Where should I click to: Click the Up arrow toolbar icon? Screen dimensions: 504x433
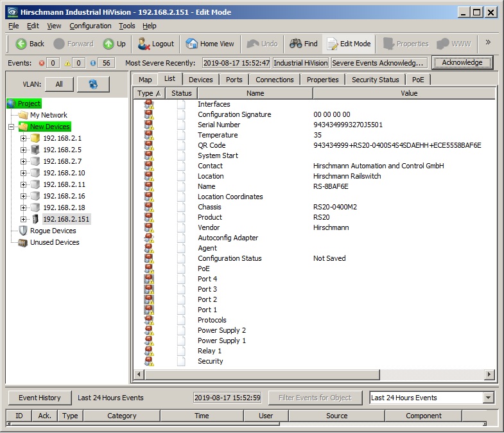109,44
